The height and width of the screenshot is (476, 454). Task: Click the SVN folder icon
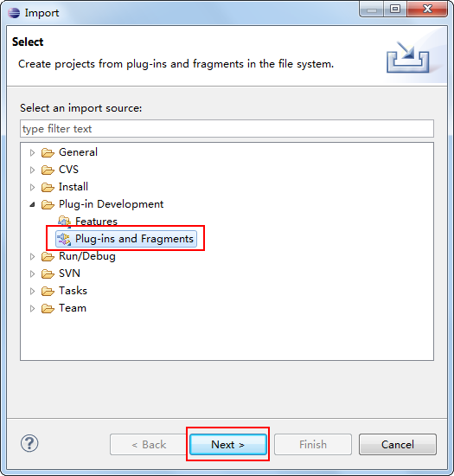pos(48,273)
